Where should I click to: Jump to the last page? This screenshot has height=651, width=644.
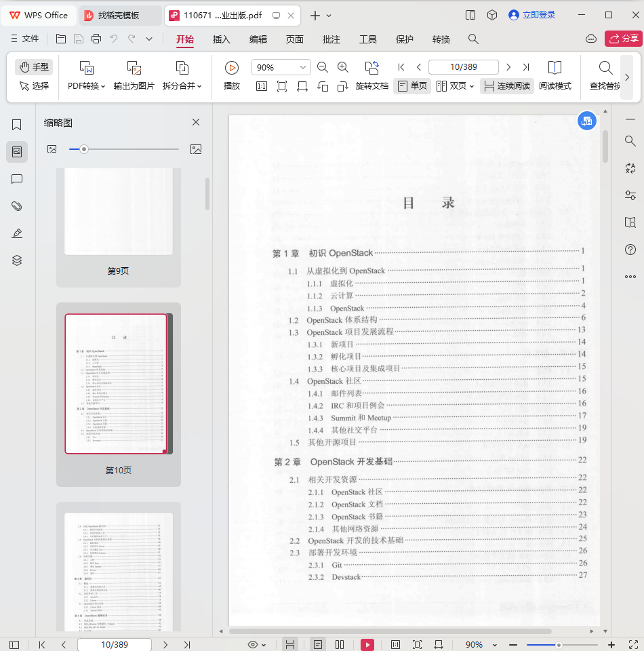526,67
